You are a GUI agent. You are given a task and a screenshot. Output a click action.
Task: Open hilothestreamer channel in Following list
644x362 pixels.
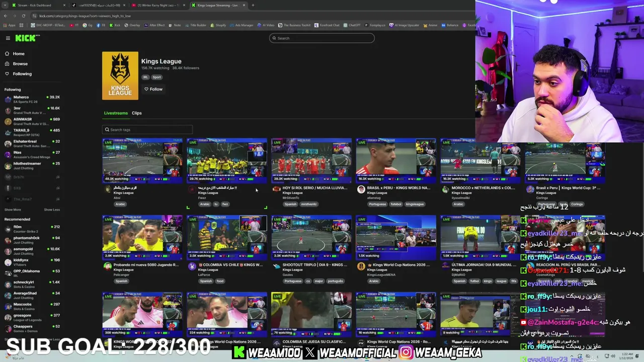(x=31, y=165)
